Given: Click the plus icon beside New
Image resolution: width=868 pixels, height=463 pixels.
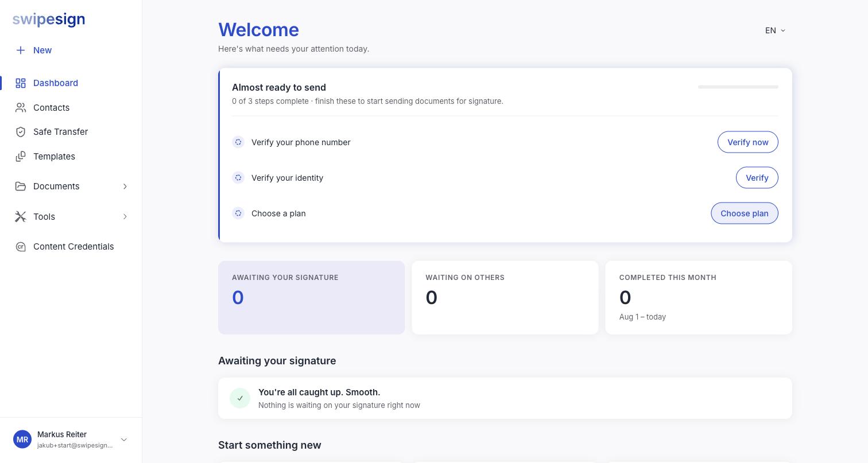Looking at the screenshot, I should [x=21, y=50].
